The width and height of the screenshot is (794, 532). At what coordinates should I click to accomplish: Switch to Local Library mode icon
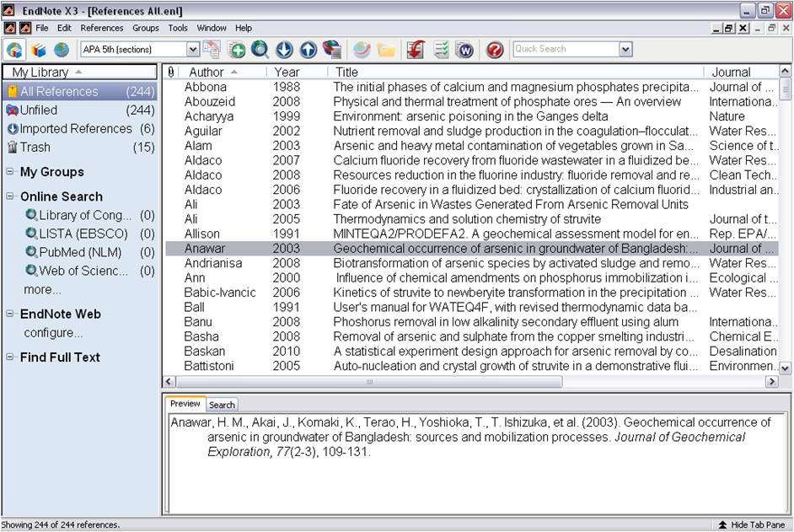(x=39, y=50)
